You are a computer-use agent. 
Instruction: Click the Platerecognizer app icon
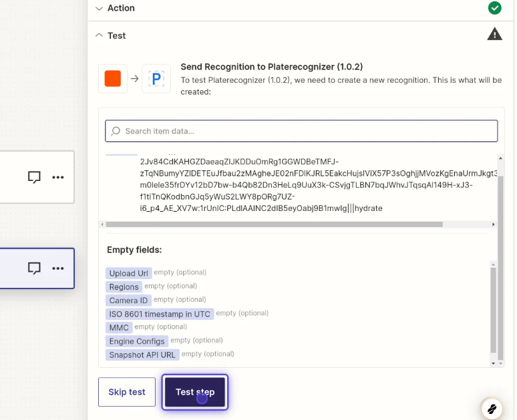tap(156, 79)
